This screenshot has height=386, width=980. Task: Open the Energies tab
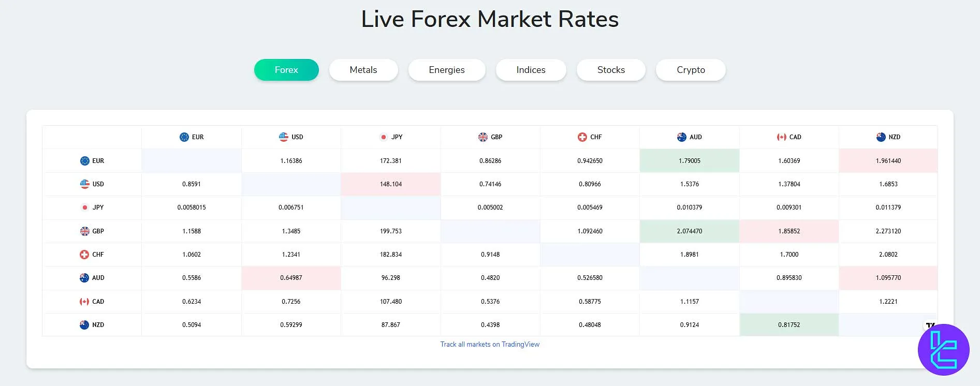[x=447, y=70]
